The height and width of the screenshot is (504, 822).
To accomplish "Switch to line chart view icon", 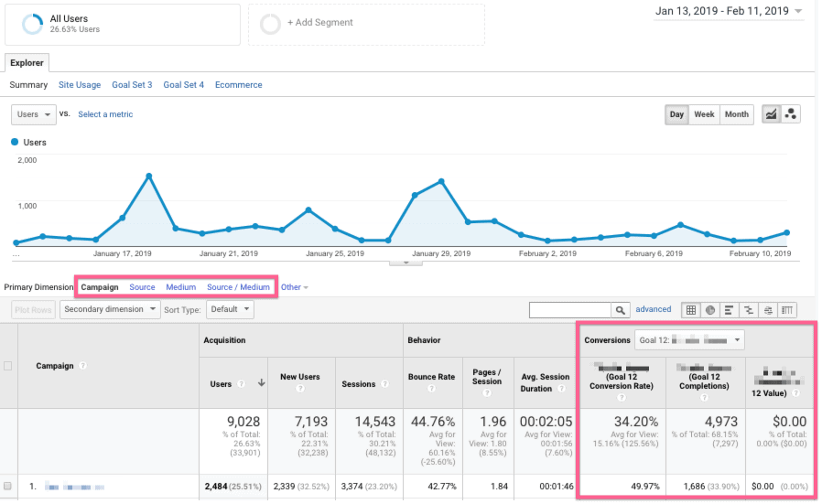I will [771, 114].
